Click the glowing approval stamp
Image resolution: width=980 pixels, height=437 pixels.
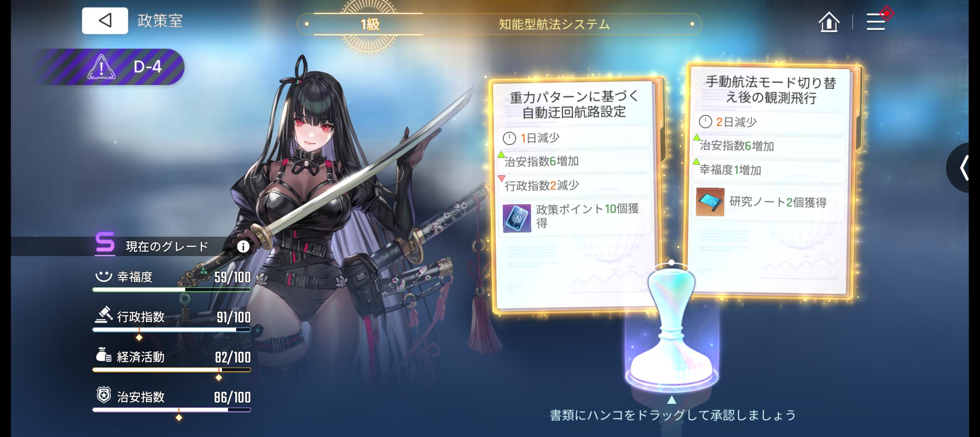pos(672,328)
